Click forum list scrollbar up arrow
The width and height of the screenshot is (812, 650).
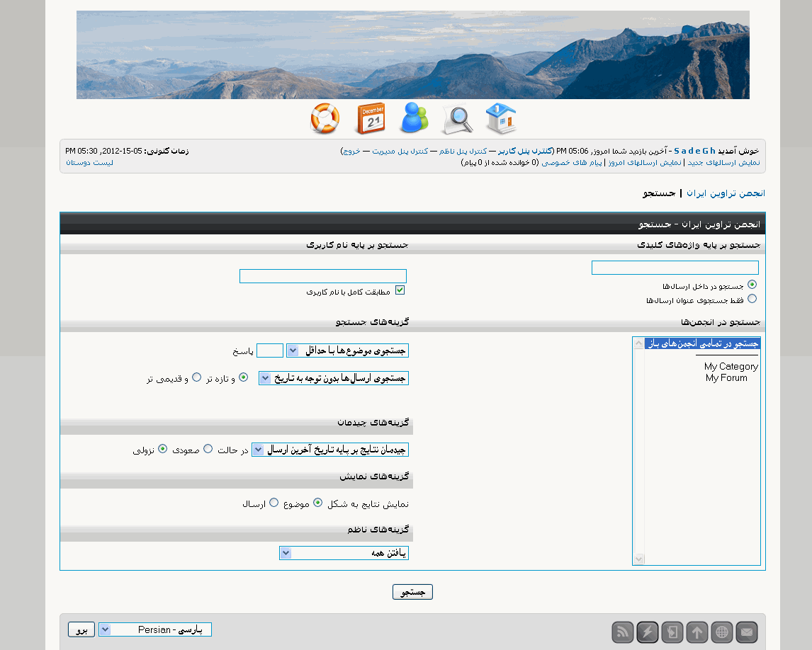click(638, 343)
